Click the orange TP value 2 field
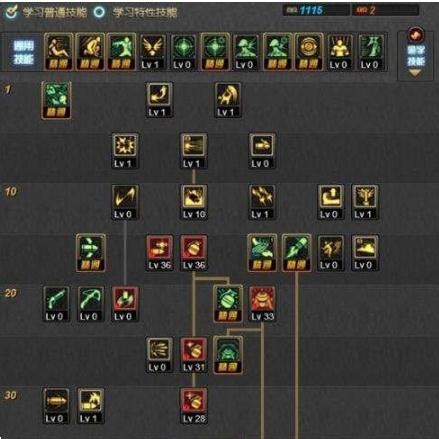439x439 pixels. pos(385,10)
